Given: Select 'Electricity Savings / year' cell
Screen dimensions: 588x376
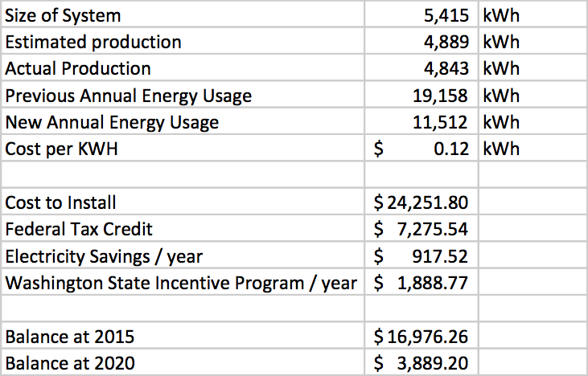Looking at the screenshot, I should tap(183, 255).
